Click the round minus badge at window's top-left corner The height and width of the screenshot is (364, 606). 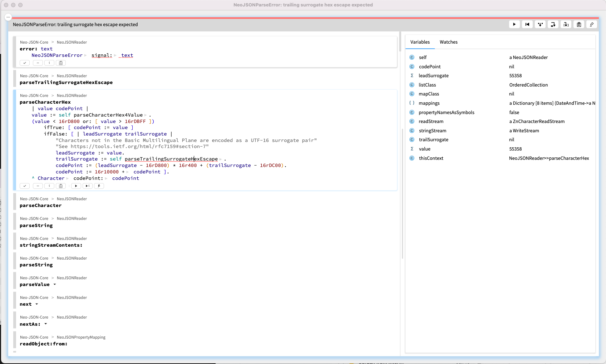click(x=8, y=17)
